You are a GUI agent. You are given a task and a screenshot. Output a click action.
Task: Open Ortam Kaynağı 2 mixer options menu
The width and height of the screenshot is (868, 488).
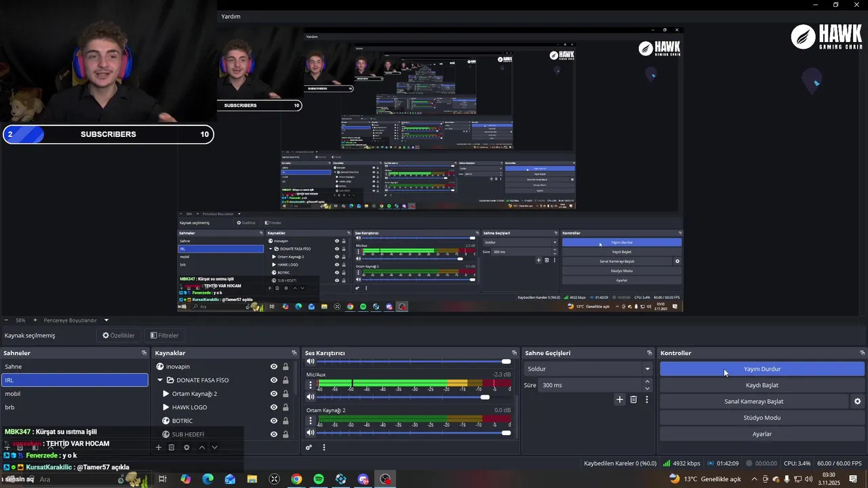point(311,421)
